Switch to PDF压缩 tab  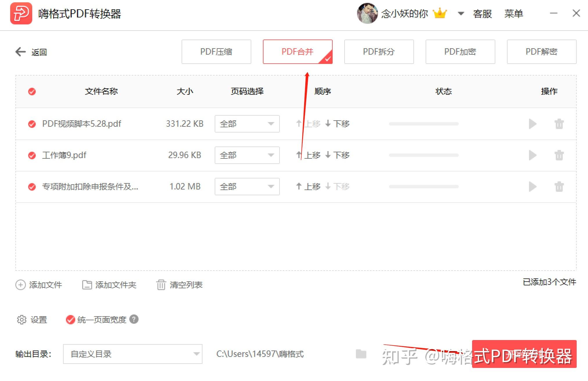[216, 52]
